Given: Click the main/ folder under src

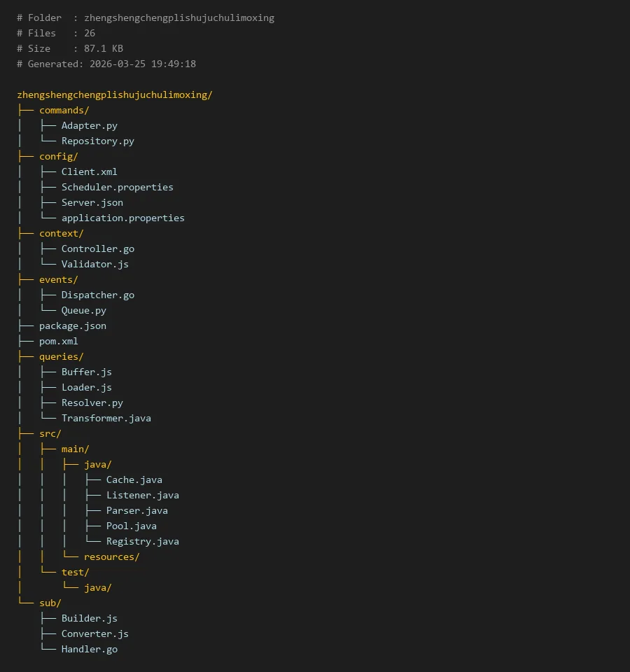Looking at the screenshot, I should pyautogui.click(x=75, y=449).
